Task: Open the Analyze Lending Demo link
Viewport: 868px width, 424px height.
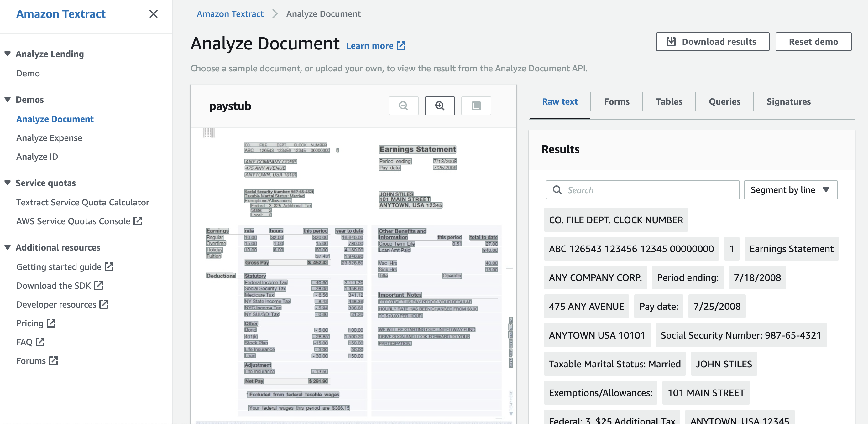Action: (x=28, y=73)
